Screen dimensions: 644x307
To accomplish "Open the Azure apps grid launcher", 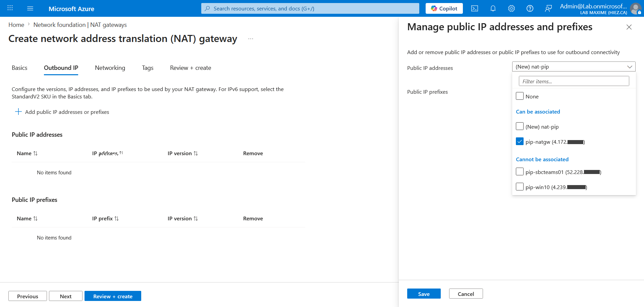I will point(10,8).
